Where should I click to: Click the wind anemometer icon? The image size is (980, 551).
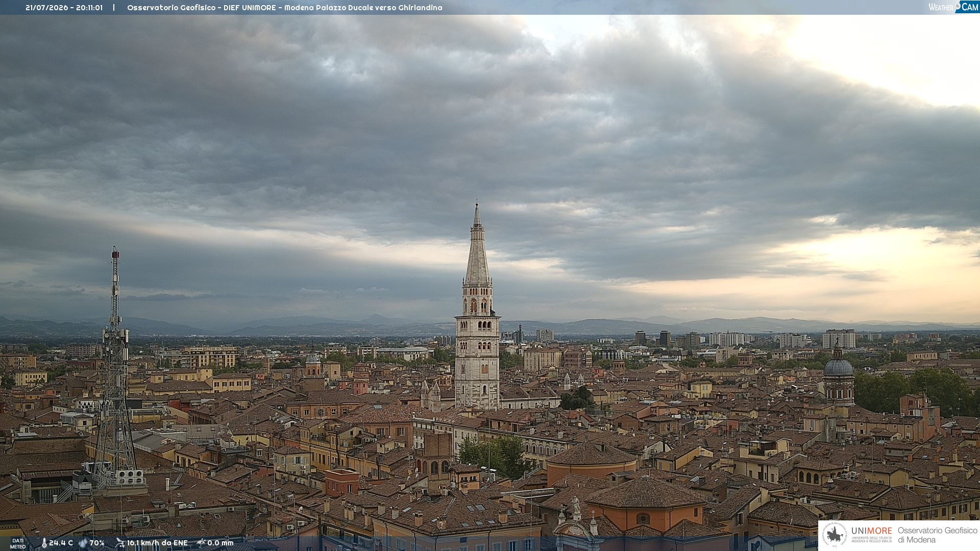pos(120,543)
